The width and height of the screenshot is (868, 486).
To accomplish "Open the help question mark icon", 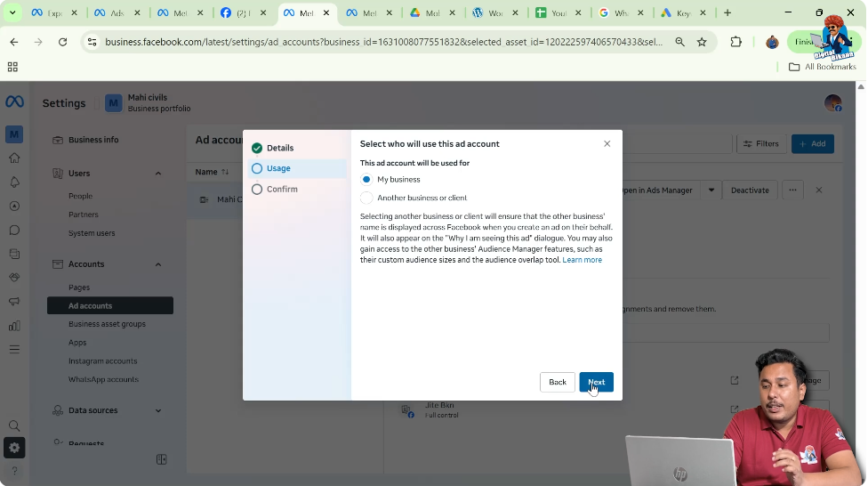I will click(x=14, y=471).
